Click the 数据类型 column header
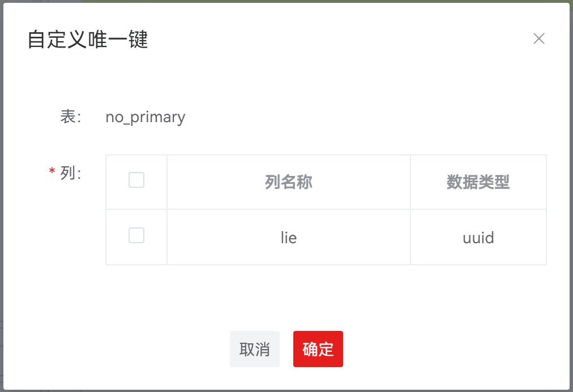 478,182
